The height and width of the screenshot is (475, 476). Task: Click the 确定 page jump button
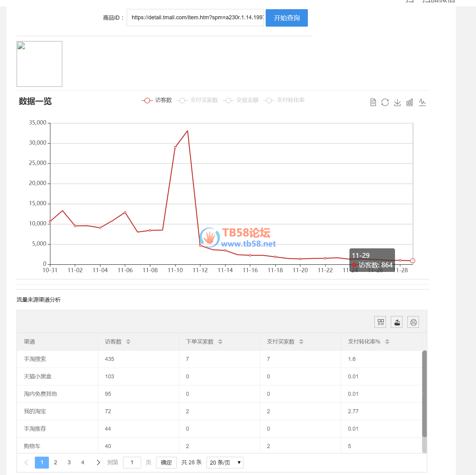166,462
